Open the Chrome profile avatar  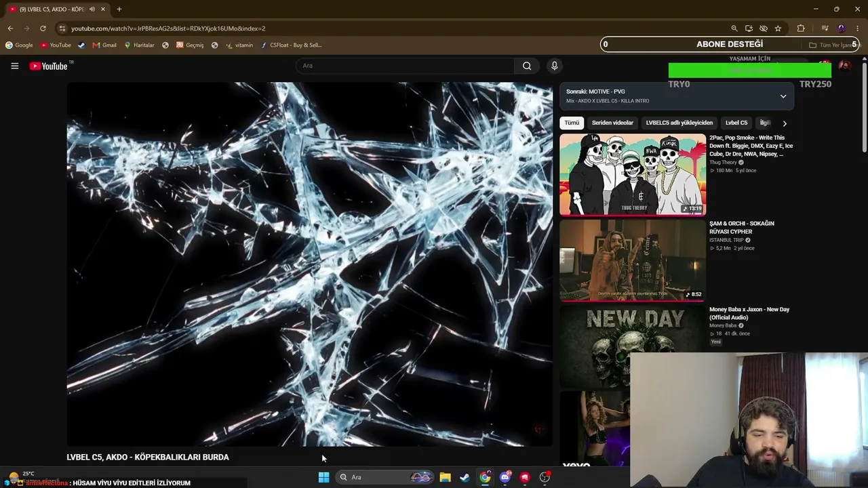click(842, 28)
